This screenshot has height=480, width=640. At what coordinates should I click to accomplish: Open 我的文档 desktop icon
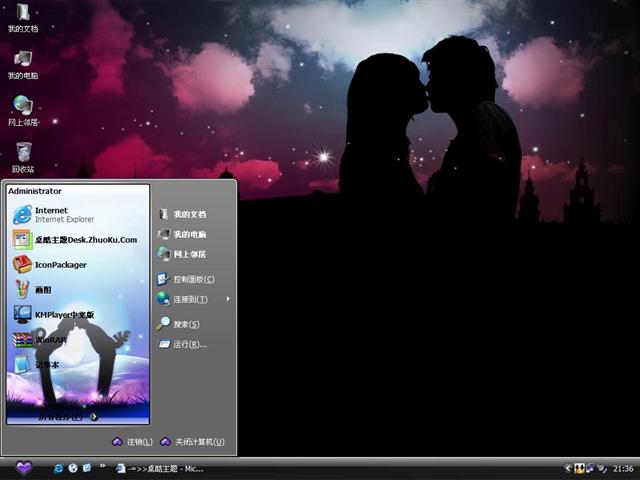[x=22, y=17]
